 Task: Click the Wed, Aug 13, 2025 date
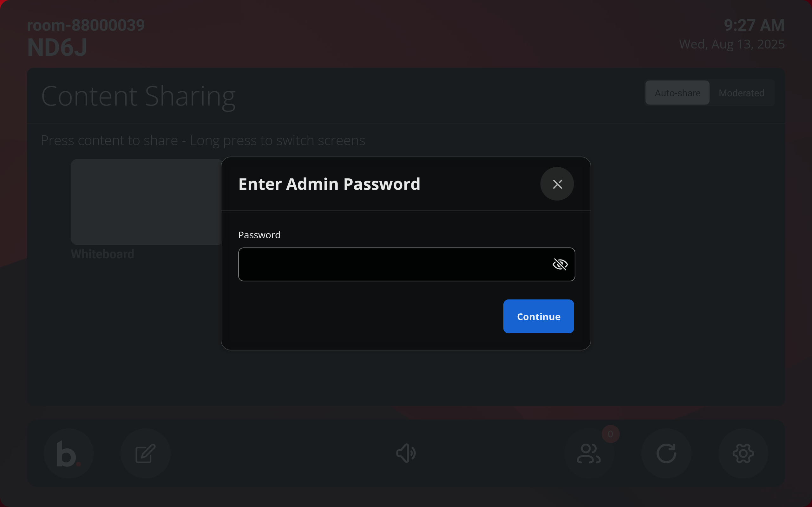click(x=732, y=44)
